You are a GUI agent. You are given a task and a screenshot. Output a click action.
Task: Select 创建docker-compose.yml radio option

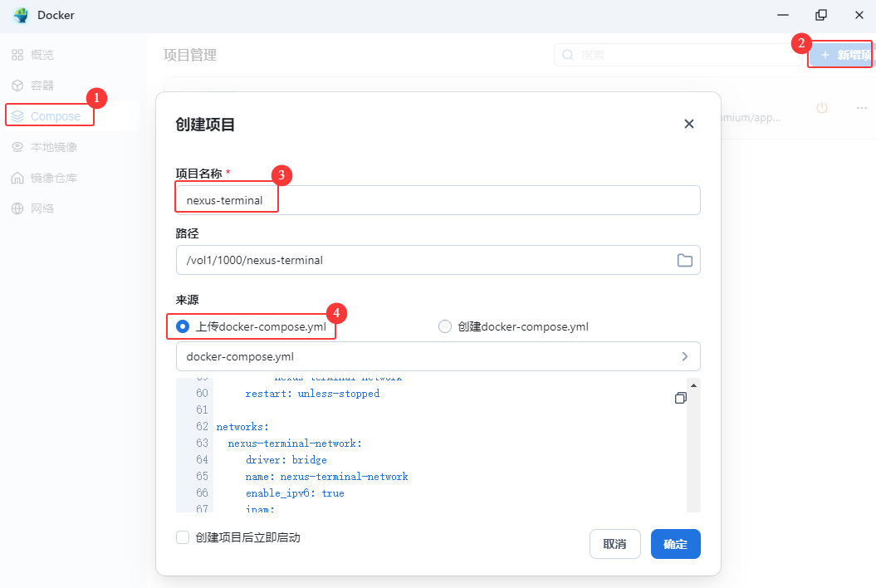click(445, 326)
